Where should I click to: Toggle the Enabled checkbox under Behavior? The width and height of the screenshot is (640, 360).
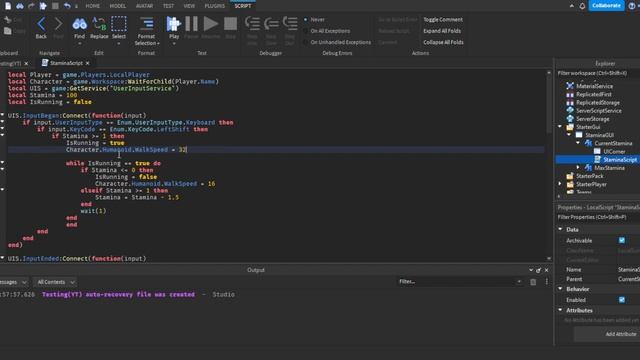(622, 300)
